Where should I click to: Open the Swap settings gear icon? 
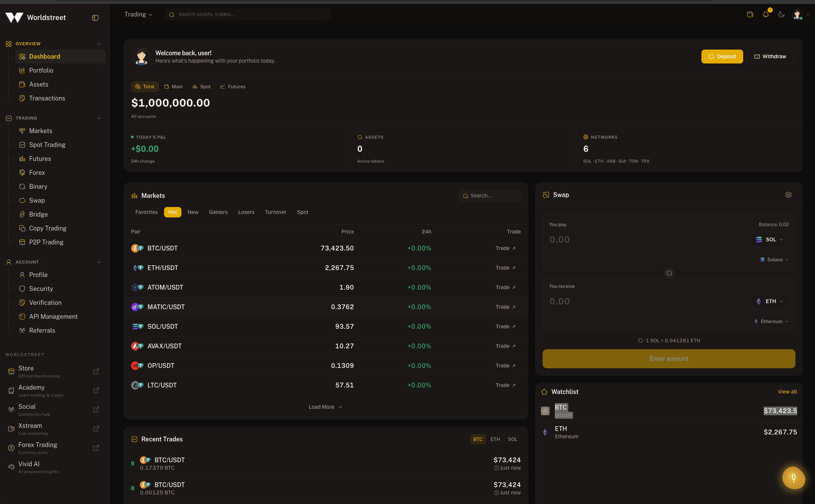[x=788, y=195]
